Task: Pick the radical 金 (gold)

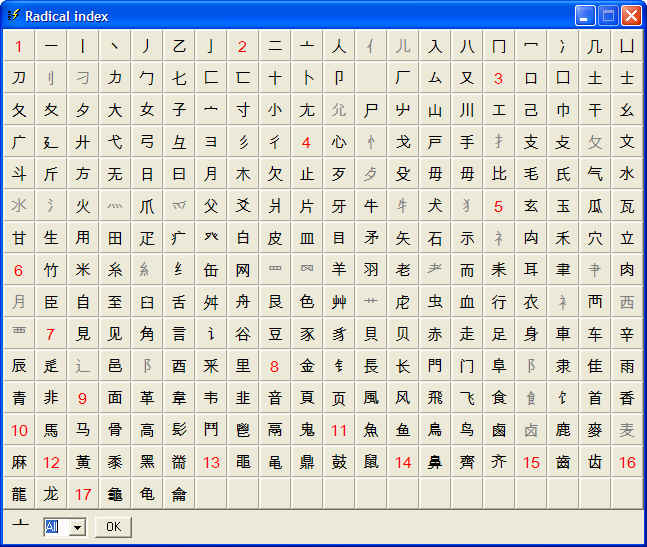Action: (307, 366)
